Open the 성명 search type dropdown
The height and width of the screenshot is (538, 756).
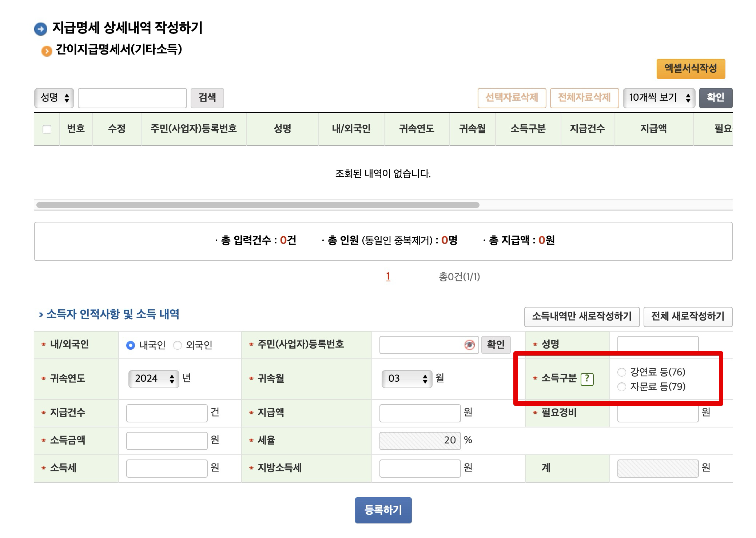tap(54, 98)
